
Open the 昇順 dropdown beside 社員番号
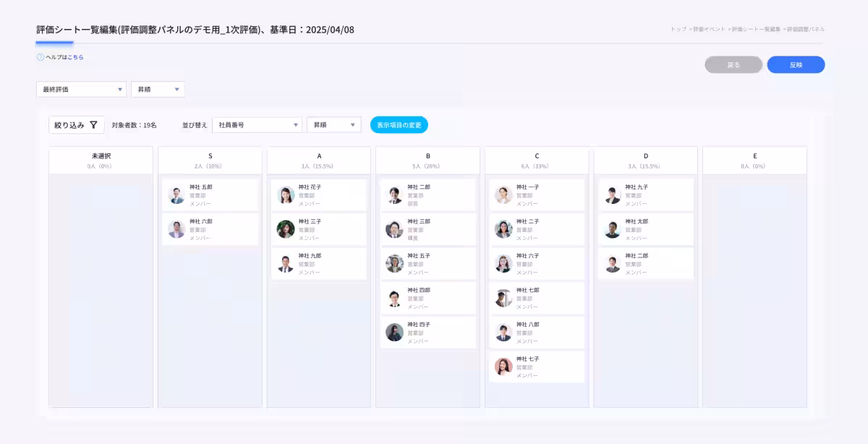333,125
